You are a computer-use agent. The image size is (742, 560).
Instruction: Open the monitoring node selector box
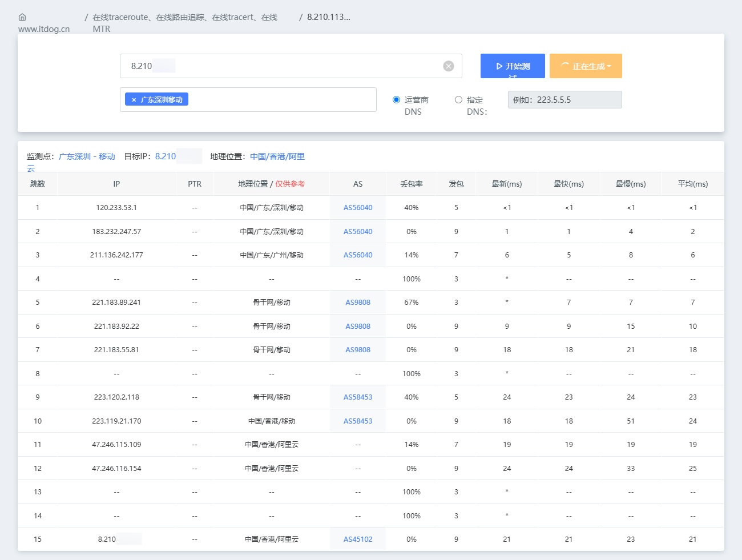point(248,100)
